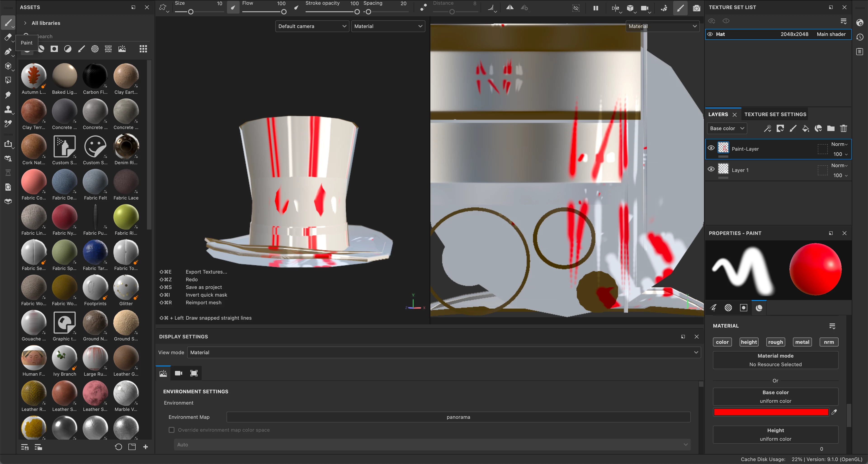Toggle the rough channel button
Image resolution: width=868 pixels, height=464 pixels.
point(775,342)
